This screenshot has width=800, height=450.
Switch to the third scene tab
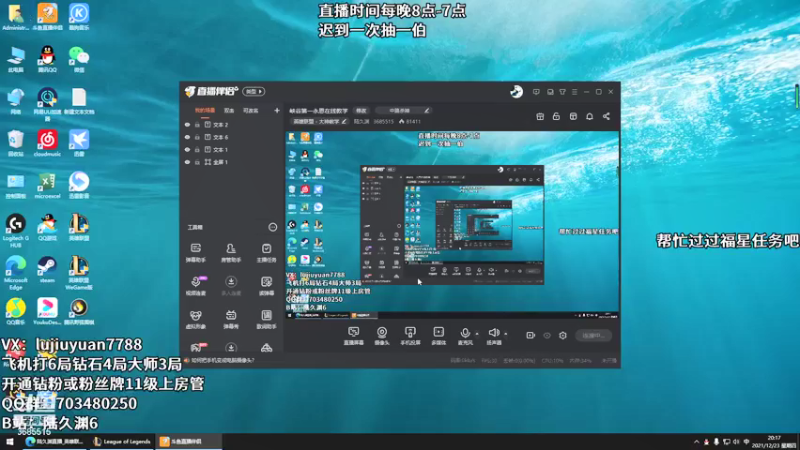pyautogui.click(x=251, y=110)
